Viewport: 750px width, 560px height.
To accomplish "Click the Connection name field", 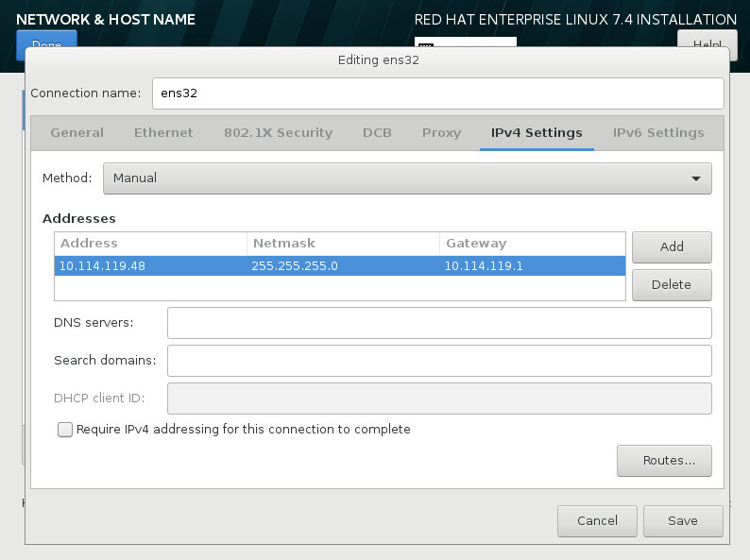I will coord(438,93).
